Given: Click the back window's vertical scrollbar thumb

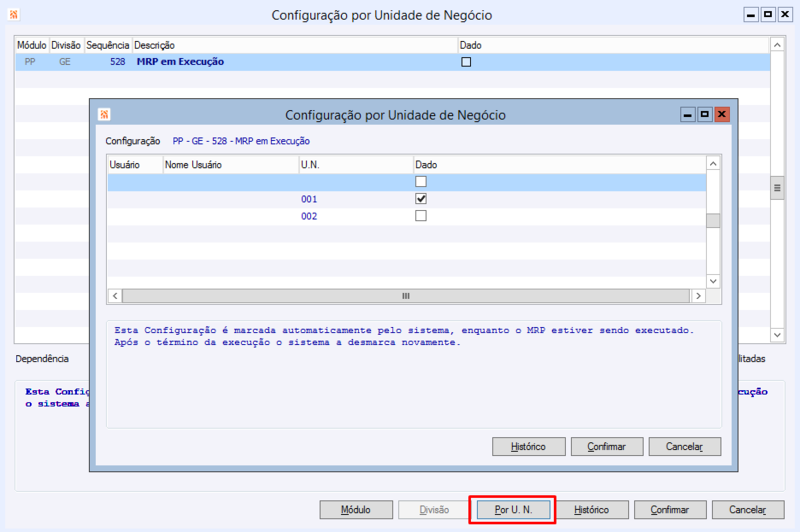Looking at the screenshot, I should 777,188.
